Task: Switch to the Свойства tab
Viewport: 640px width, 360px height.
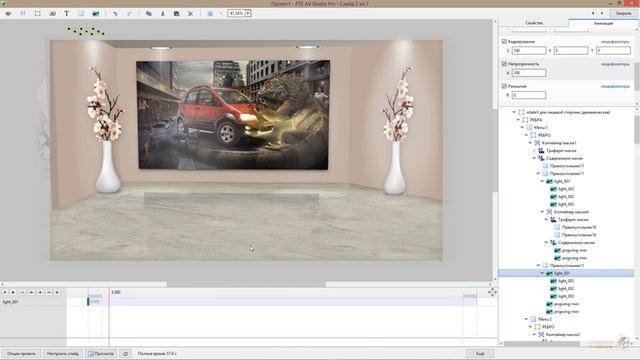Action: [x=534, y=23]
